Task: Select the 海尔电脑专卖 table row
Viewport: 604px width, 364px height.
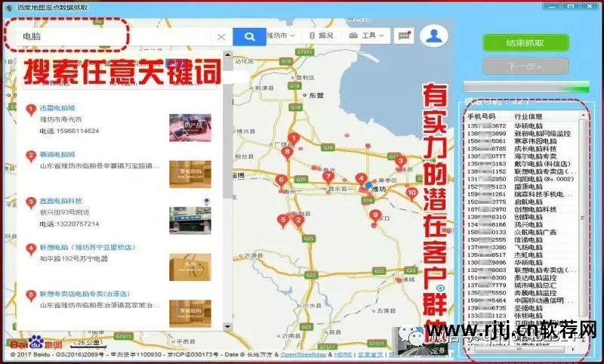Action: point(522,156)
